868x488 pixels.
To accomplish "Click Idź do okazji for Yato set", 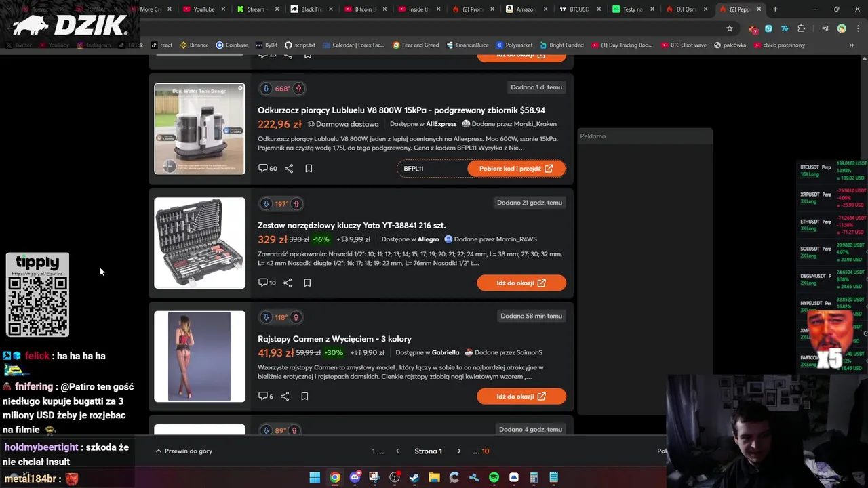I will coord(521,283).
